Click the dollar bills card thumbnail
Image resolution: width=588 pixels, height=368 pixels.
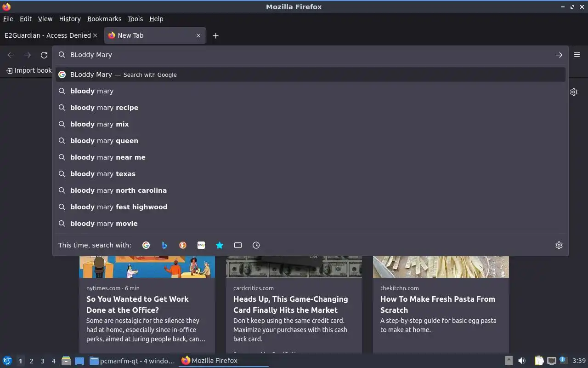(294, 267)
